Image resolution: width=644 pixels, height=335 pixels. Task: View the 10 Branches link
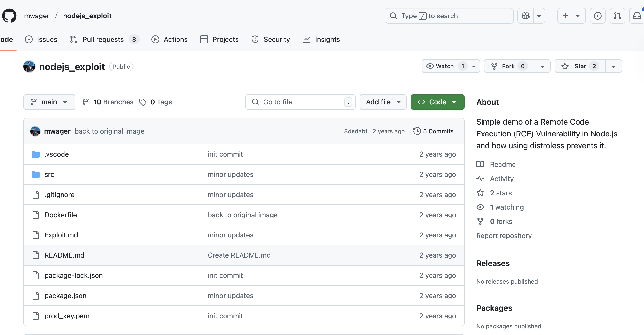click(x=108, y=102)
